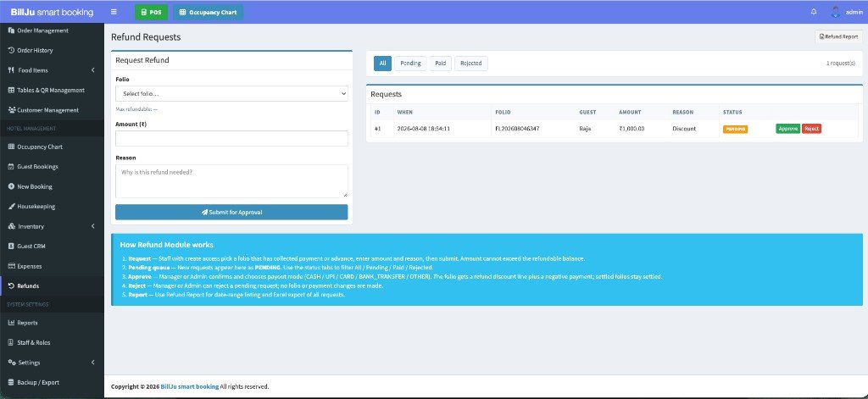Click sidebar Occupancy Chart grid icon
This screenshot has height=399, width=868.
point(11,147)
